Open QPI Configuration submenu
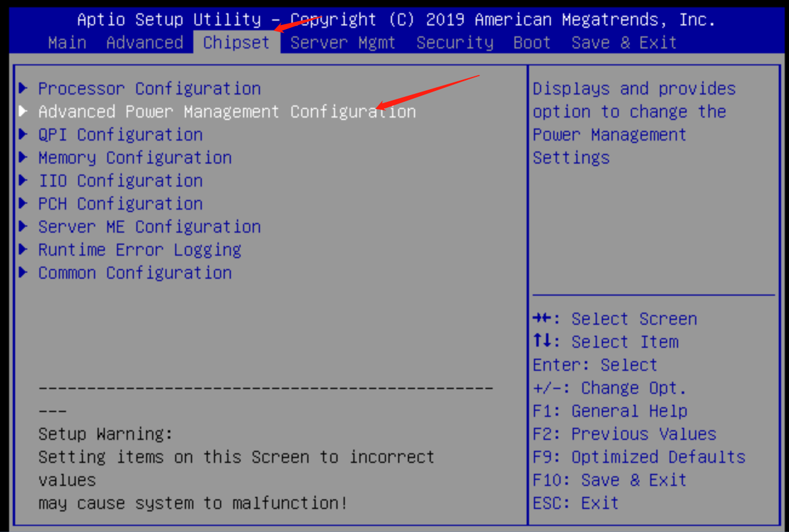This screenshot has width=789, height=532. tap(120, 135)
